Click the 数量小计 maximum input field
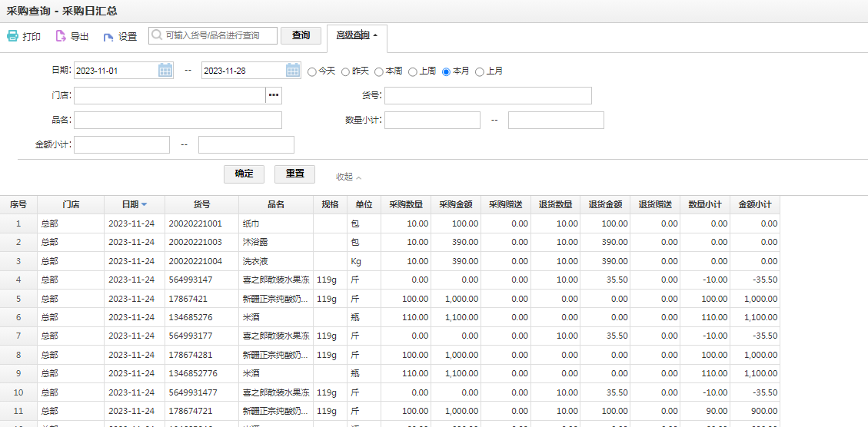The height and width of the screenshot is (427, 868). pos(556,120)
